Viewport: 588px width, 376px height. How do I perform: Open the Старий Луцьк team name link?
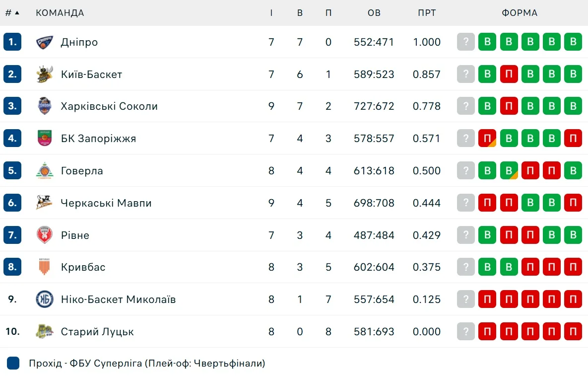97,331
